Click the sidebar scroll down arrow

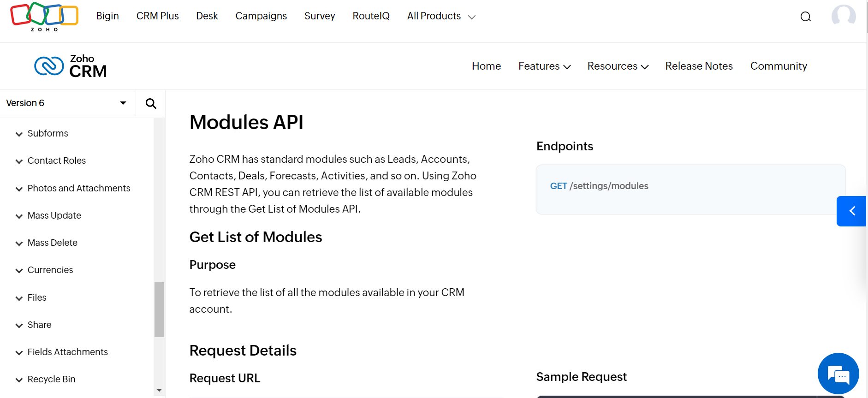pos(159,390)
